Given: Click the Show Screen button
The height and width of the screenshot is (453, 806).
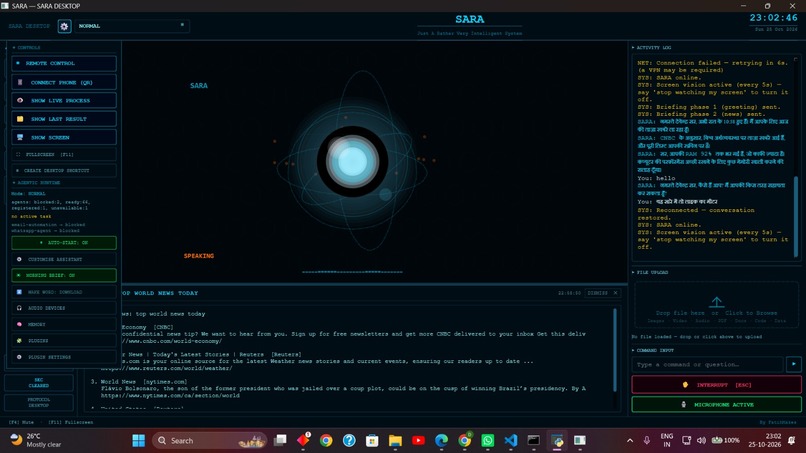Looking at the screenshot, I should pos(64,137).
